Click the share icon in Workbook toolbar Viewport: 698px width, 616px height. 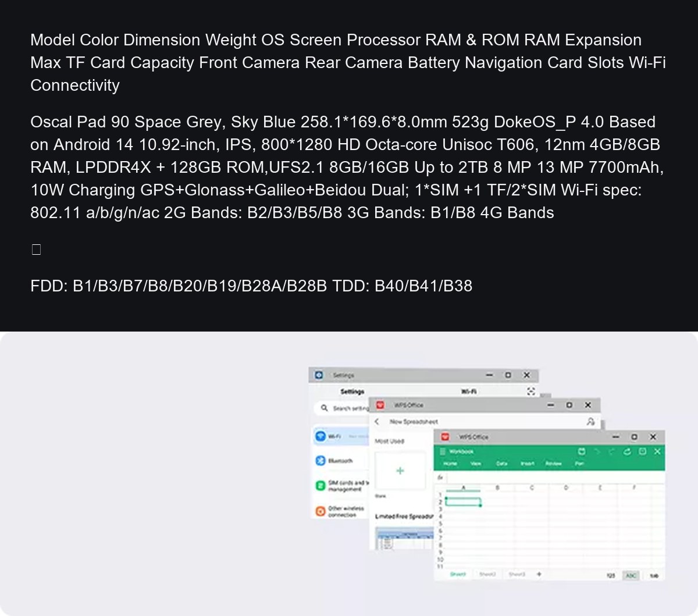627,451
